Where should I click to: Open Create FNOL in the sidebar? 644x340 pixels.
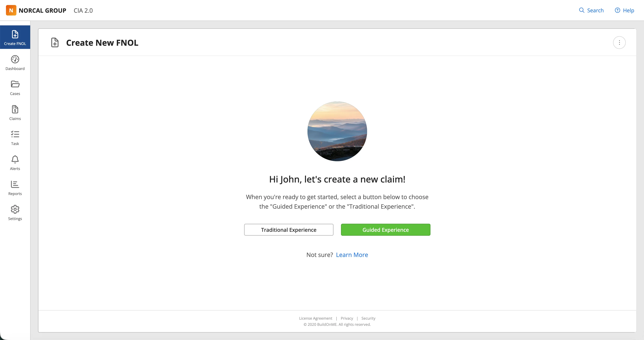(x=15, y=37)
